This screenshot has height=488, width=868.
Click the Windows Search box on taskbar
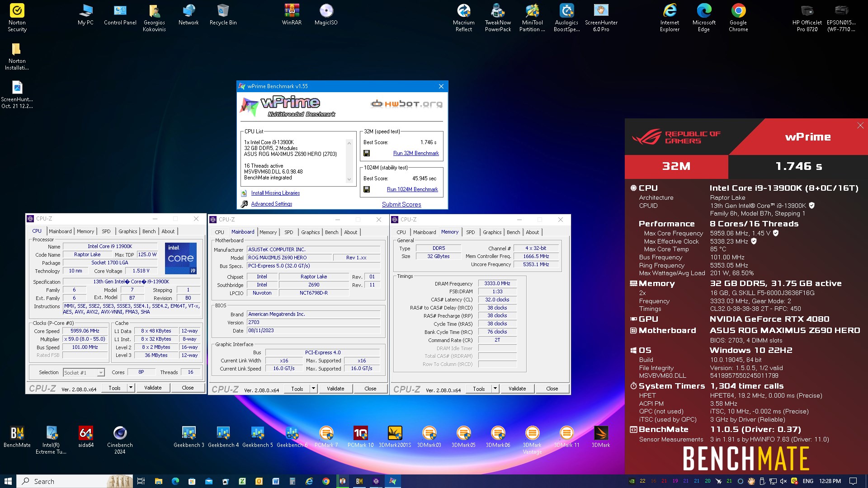[75, 481]
